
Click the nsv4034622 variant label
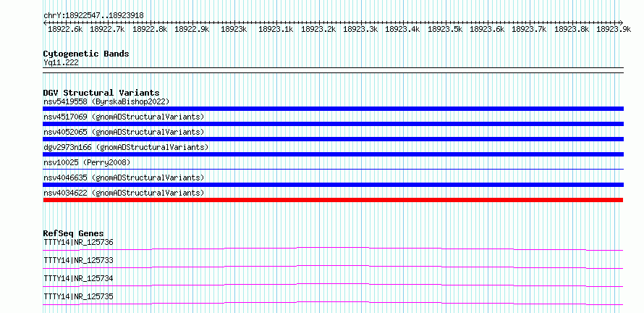pyautogui.click(x=124, y=193)
